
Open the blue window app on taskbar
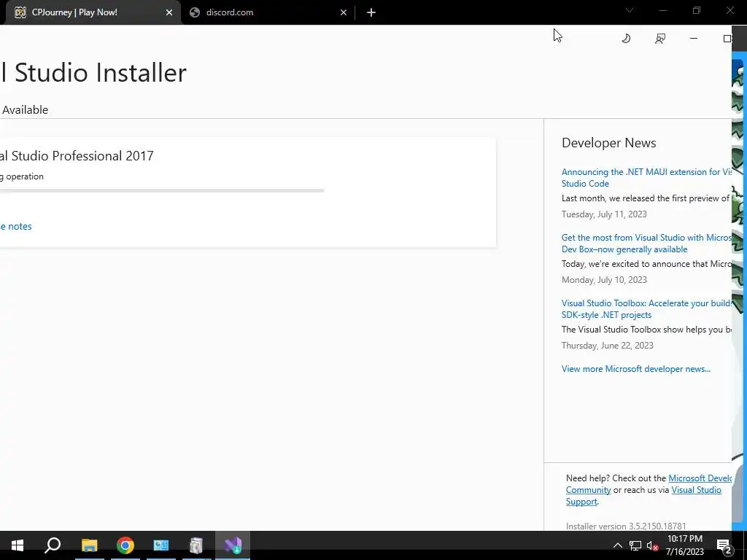[x=161, y=545]
